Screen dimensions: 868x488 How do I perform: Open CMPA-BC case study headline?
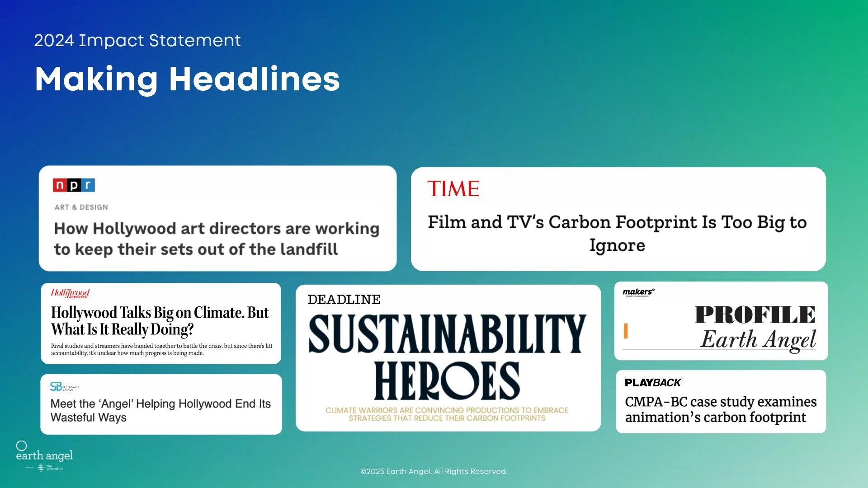(720, 409)
